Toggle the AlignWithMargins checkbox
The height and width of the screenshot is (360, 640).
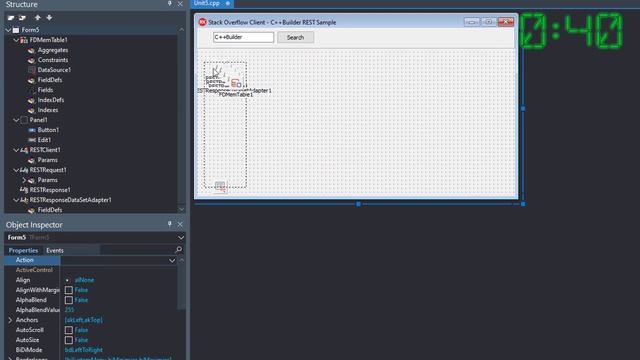pos(69,290)
